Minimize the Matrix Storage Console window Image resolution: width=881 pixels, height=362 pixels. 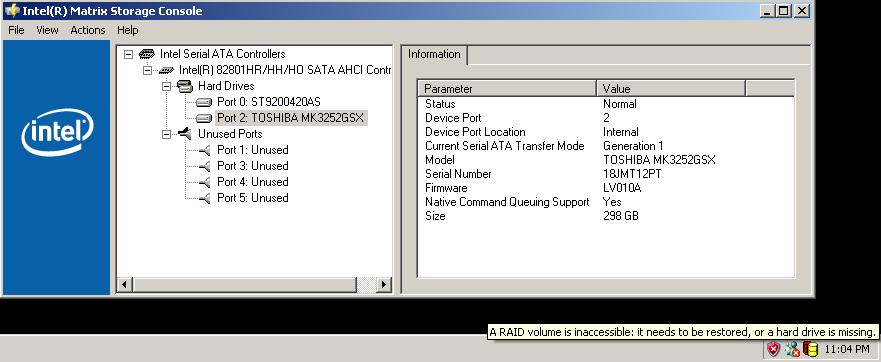pos(768,11)
